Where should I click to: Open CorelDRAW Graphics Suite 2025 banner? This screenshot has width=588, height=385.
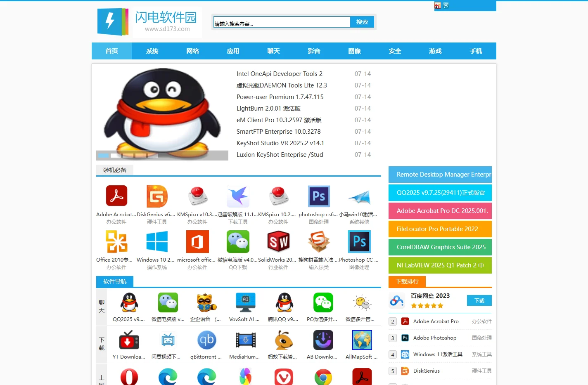tap(440, 247)
